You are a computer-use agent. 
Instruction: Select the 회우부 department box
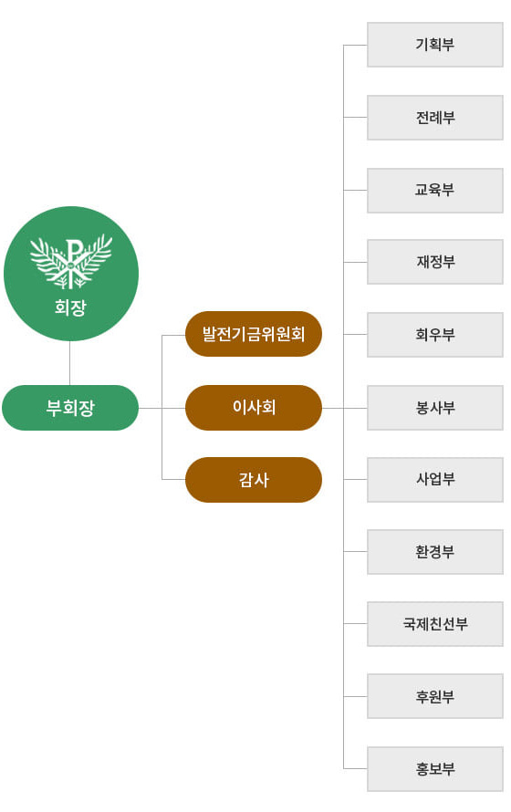(x=435, y=335)
